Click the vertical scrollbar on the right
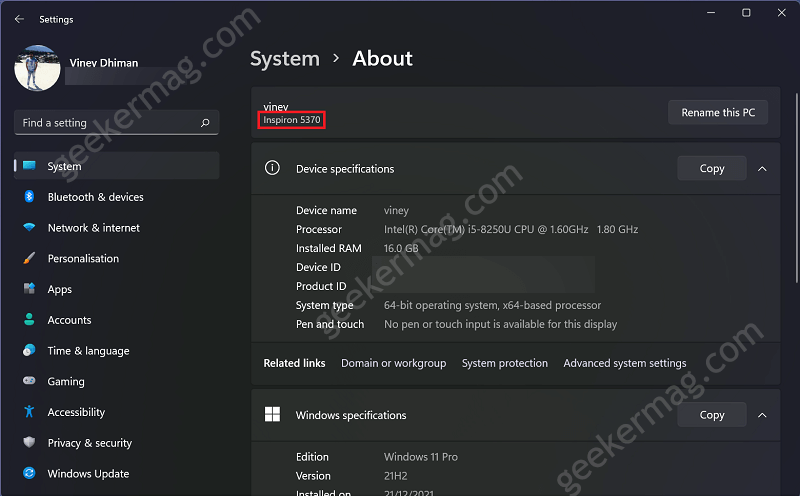800x499 pixels. click(796, 188)
